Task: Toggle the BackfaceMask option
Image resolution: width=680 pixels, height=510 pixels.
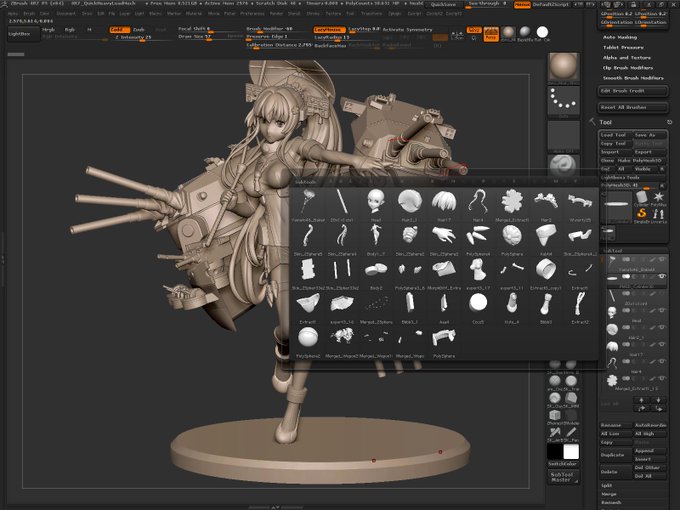Action: pos(330,45)
